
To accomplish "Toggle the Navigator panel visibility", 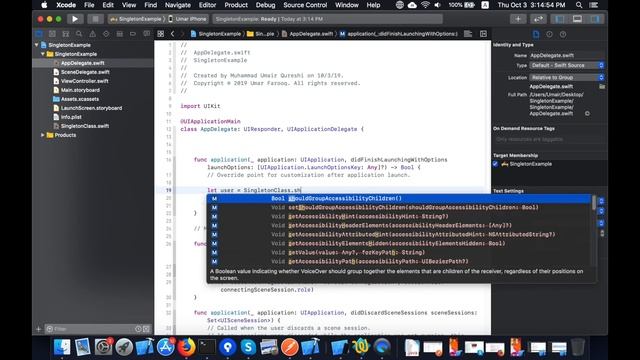I will (x=560, y=19).
